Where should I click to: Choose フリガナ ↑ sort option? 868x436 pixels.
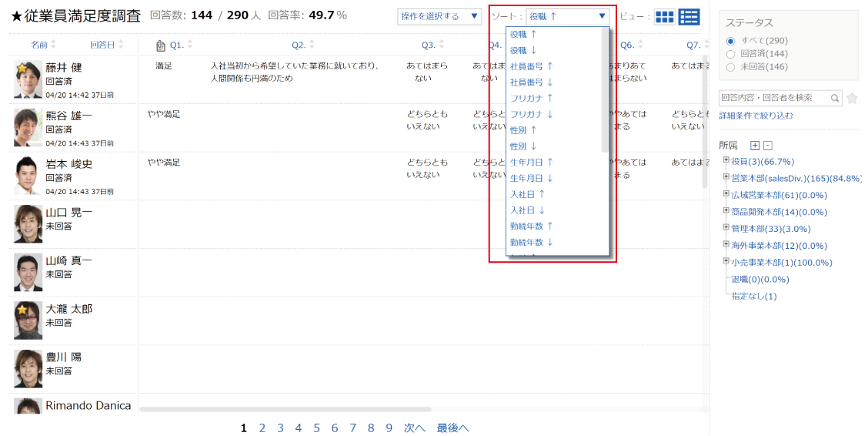(x=532, y=98)
